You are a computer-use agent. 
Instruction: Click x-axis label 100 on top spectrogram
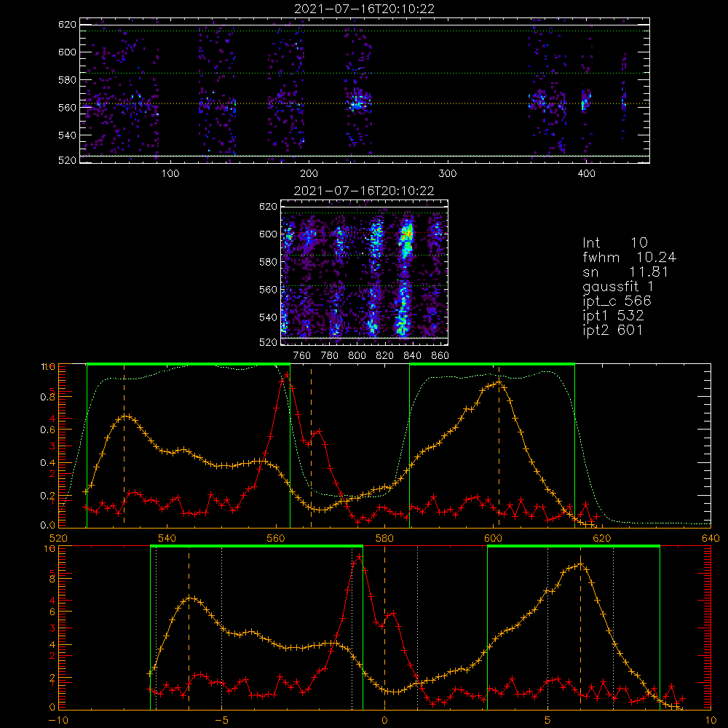[x=170, y=174]
